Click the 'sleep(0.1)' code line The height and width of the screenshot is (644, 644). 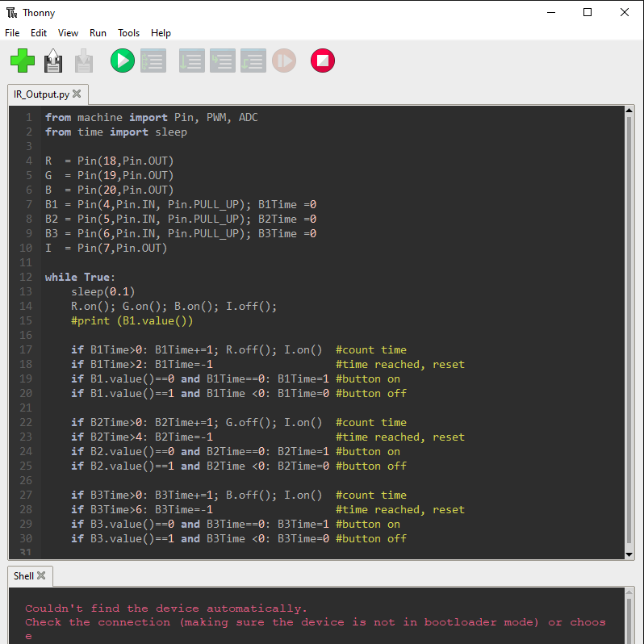pos(102,291)
